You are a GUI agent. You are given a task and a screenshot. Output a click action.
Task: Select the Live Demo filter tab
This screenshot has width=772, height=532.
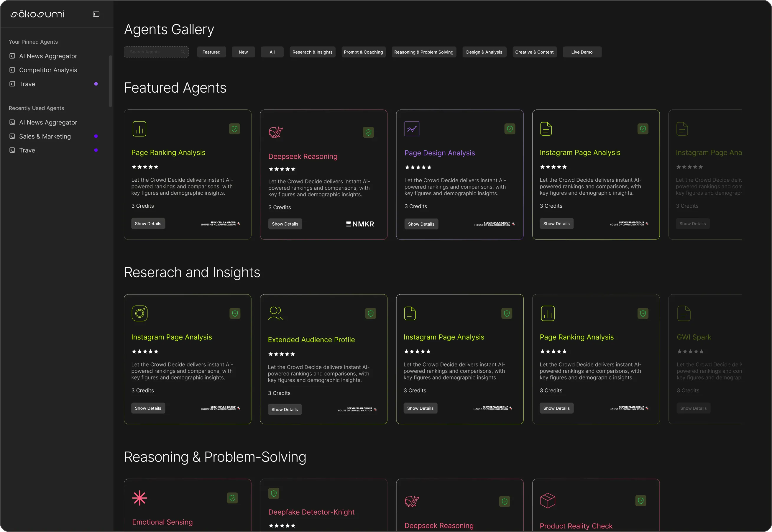click(582, 52)
